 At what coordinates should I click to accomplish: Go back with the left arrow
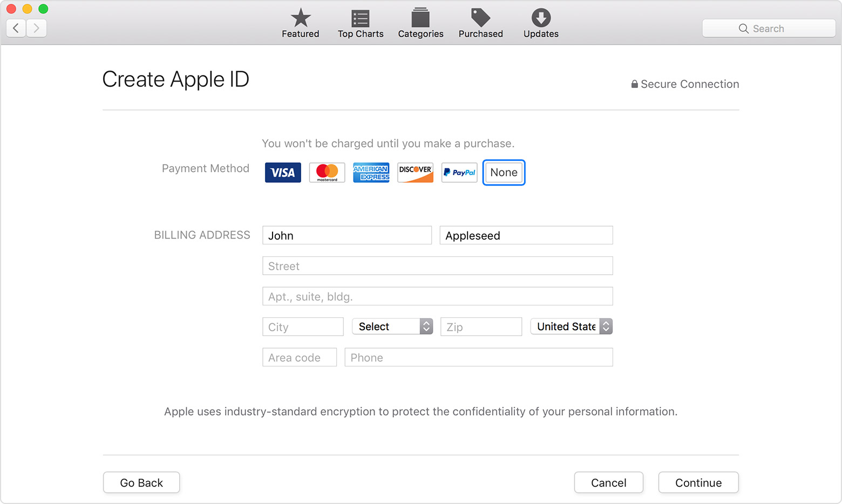click(x=16, y=28)
